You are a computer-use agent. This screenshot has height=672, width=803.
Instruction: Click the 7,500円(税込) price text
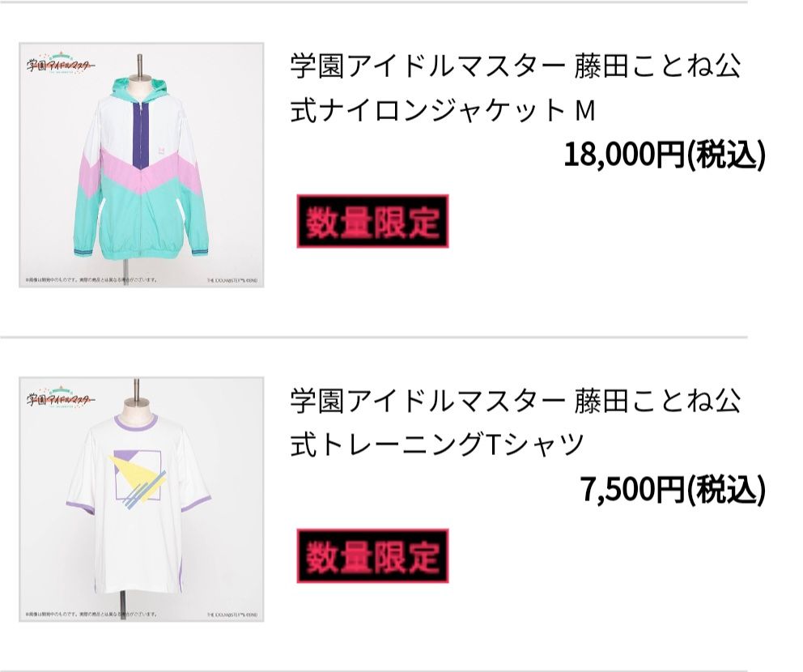point(673,489)
